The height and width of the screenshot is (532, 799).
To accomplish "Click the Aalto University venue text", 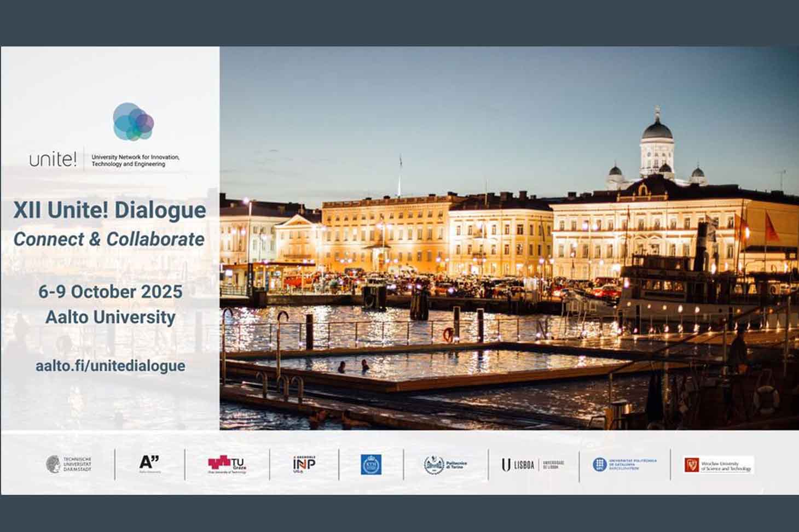I will pos(110,317).
